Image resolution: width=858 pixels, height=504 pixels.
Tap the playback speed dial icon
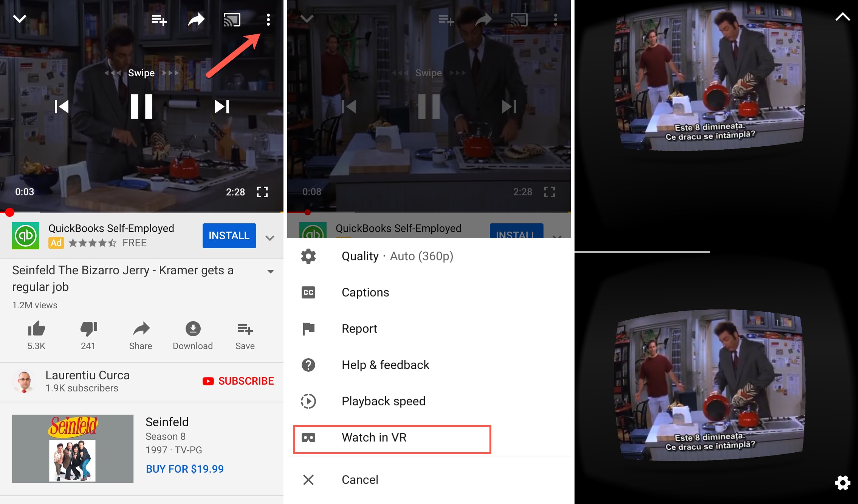click(308, 401)
